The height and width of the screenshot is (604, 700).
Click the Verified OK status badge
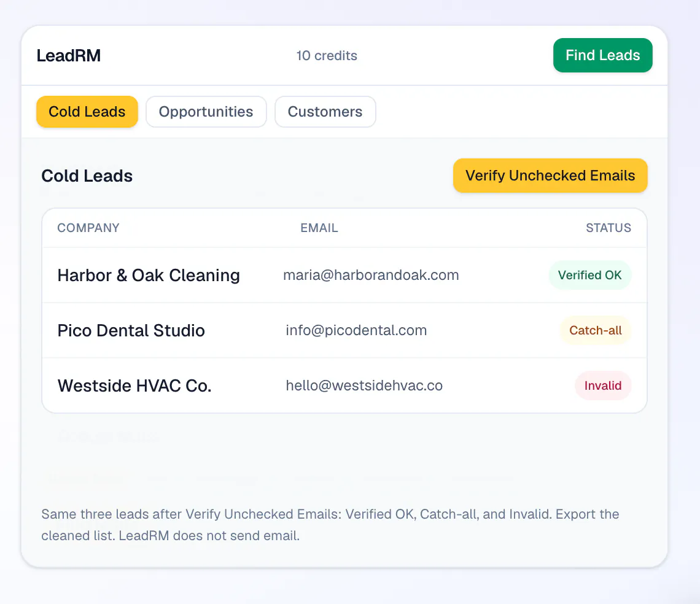click(589, 275)
